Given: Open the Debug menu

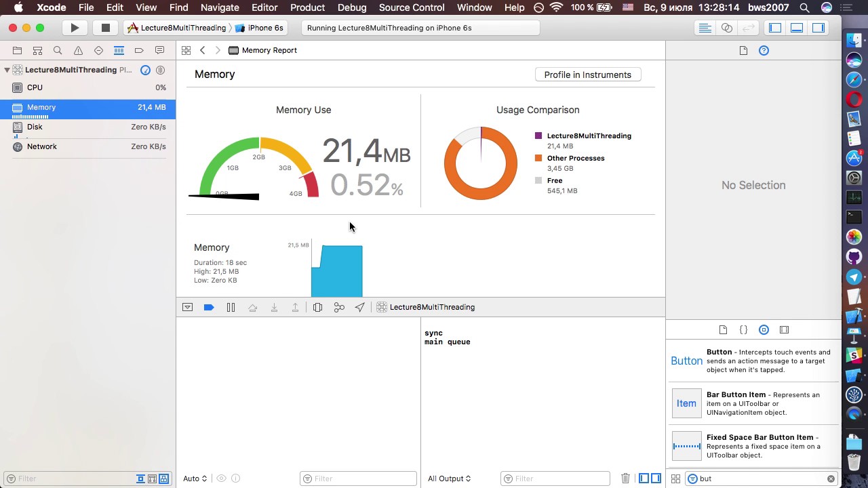Looking at the screenshot, I should 352,7.
